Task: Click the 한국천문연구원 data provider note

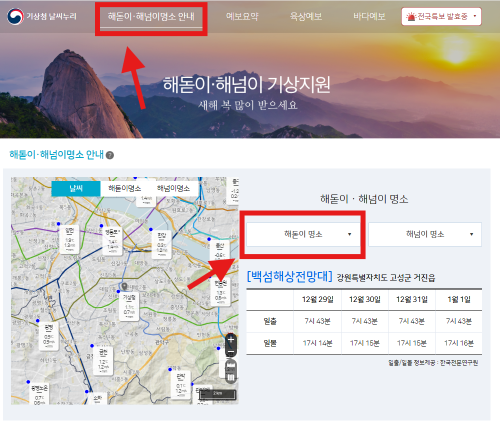Action: pos(433,363)
